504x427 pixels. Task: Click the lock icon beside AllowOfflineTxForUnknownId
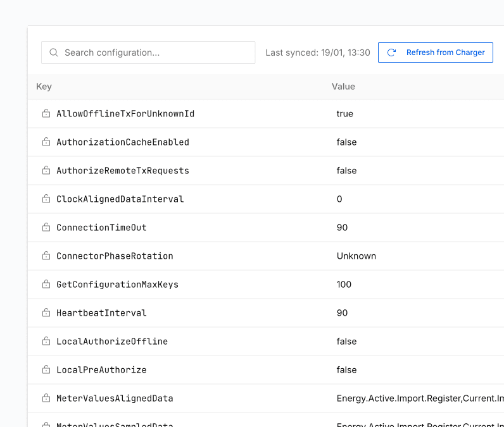pyautogui.click(x=46, y=113)
